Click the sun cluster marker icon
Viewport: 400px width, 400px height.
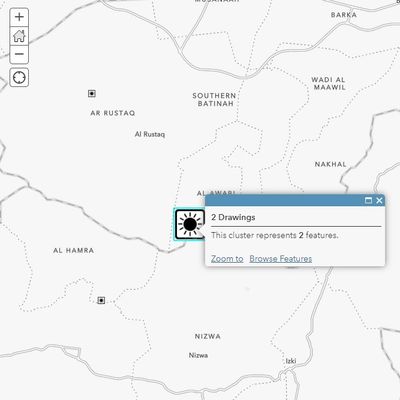[x=189, y=224]
